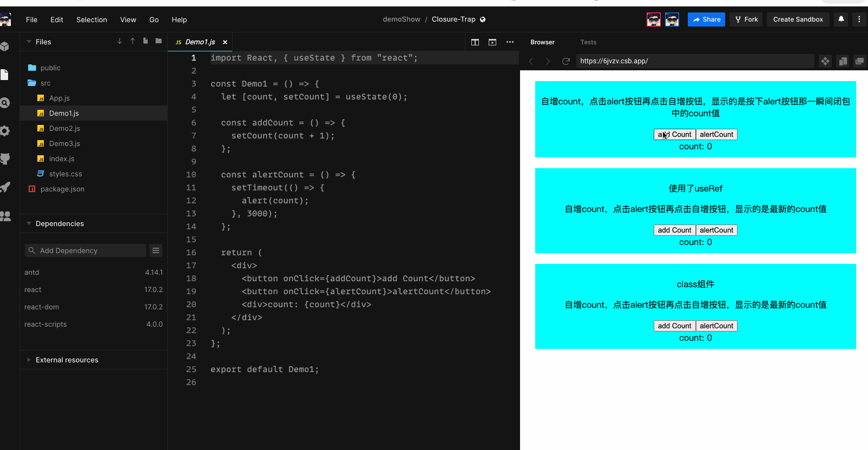Click the globe privacy icon next to Closure-Trap
Screen dimensions: 868x450
pyautogui.click(x=483, y=19)
